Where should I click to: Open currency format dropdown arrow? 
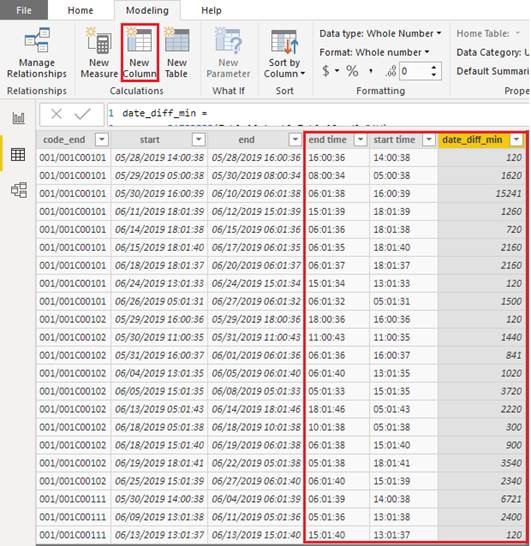click(337, 71)
